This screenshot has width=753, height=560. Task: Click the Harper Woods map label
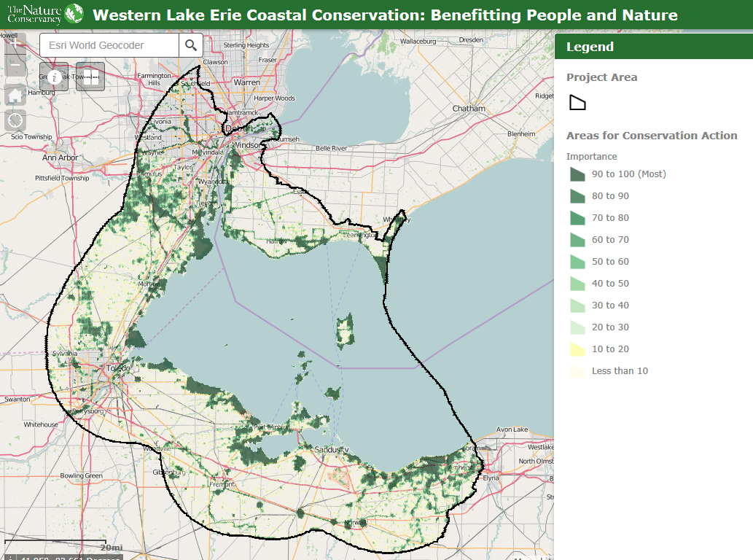274,98
